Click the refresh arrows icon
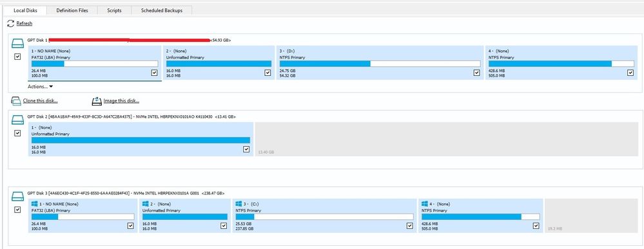This screenshot has height=249, width=644. click(11, 23)
